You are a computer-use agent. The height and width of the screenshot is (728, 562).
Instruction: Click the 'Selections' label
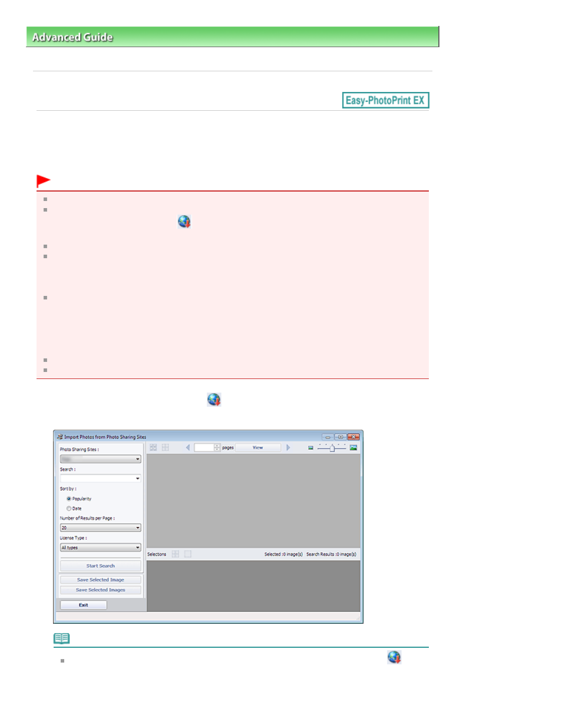pyautogui.click(x=157, y=554)
